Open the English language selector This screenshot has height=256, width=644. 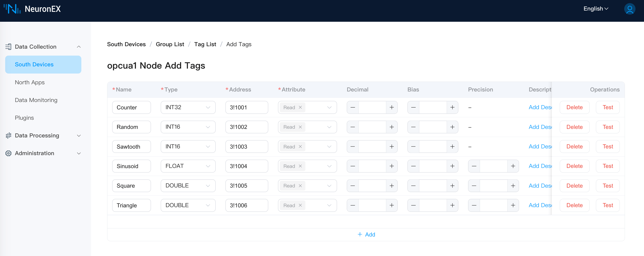596,9
